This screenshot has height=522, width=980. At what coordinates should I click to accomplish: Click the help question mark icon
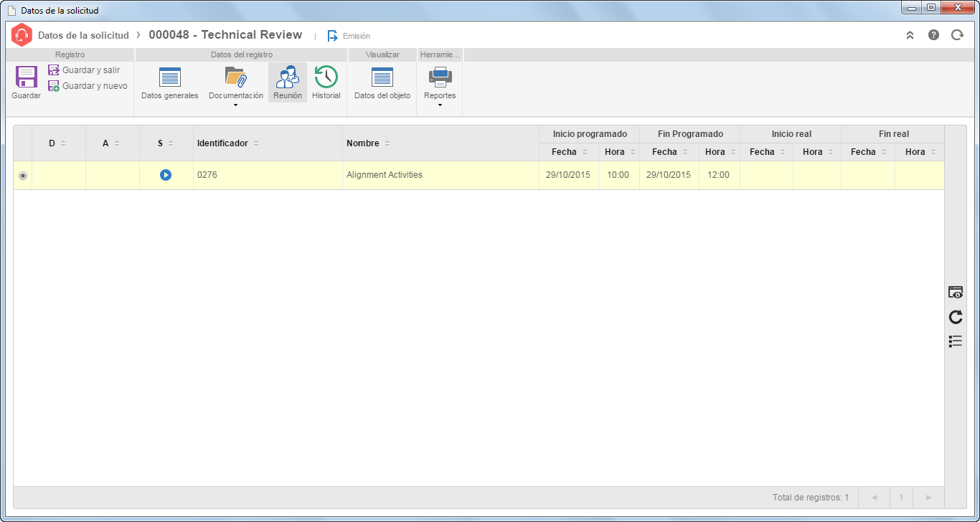pyautogui.click(x=933, y=34)
